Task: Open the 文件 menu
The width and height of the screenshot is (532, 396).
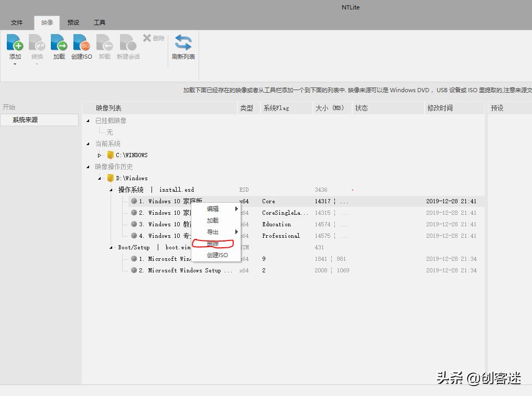Action: 17,23
